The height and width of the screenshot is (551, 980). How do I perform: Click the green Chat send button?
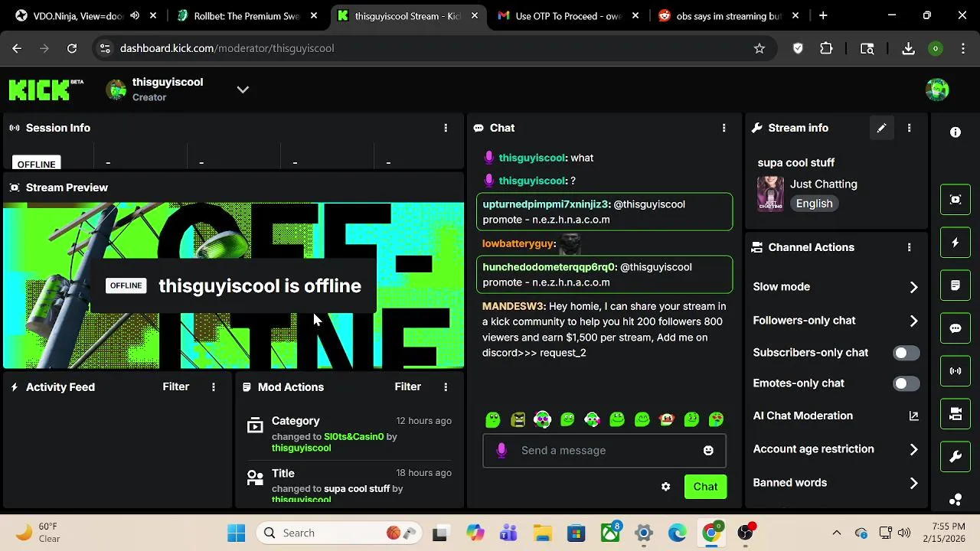pos(705,487)
